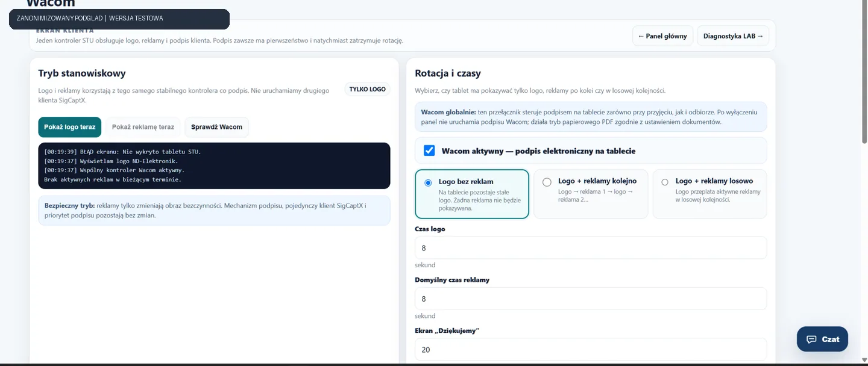Click the Pokaż logo teraz button
This screenshot has width=868, height=366.
click(x=70, y=127)
